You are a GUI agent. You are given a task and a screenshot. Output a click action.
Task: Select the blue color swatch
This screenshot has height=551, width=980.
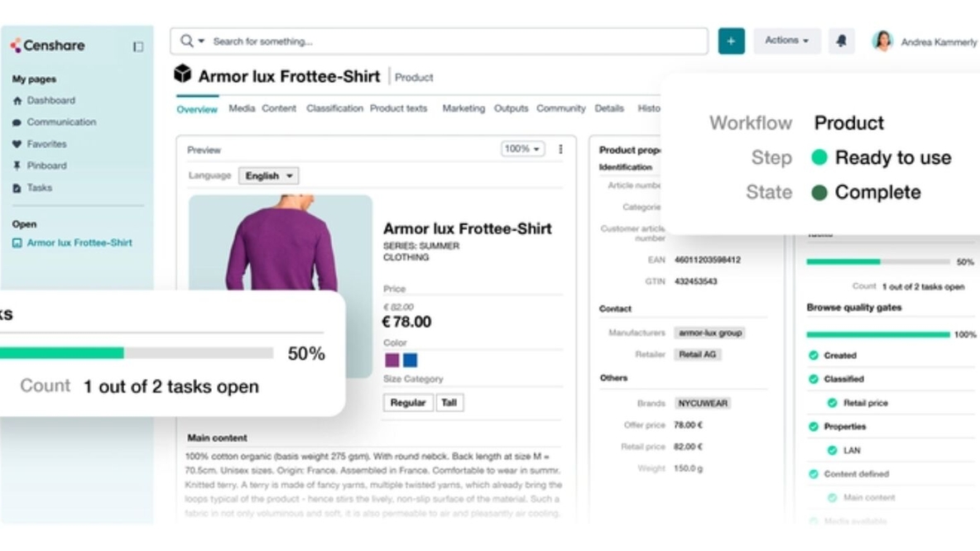click(x=410, y=360)
